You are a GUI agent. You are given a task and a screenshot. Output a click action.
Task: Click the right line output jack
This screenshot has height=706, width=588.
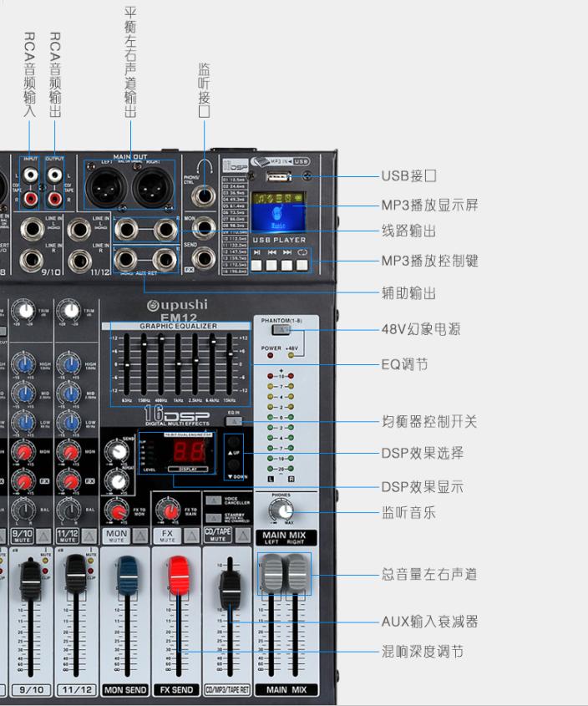[165, 230]
